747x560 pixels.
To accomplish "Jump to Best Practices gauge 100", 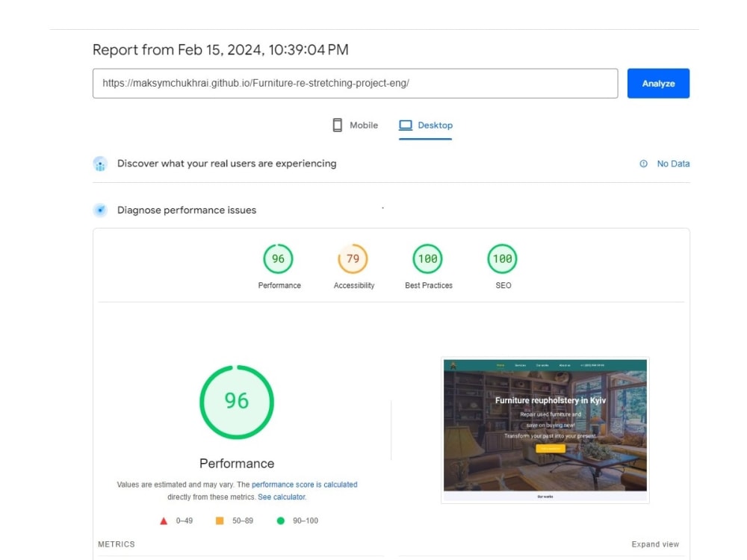I will tap(428, 258).
